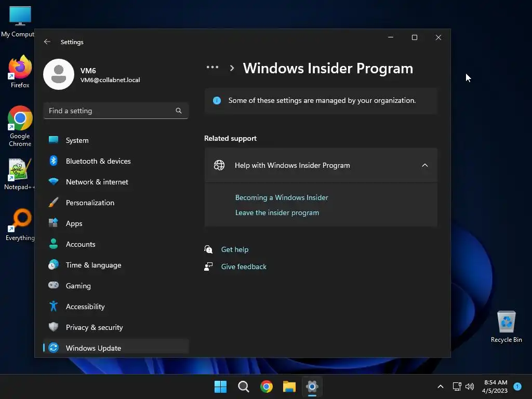Open Accessibility settings category
Viewport: 532px width, 399px height.
click(x=116, y=307)
